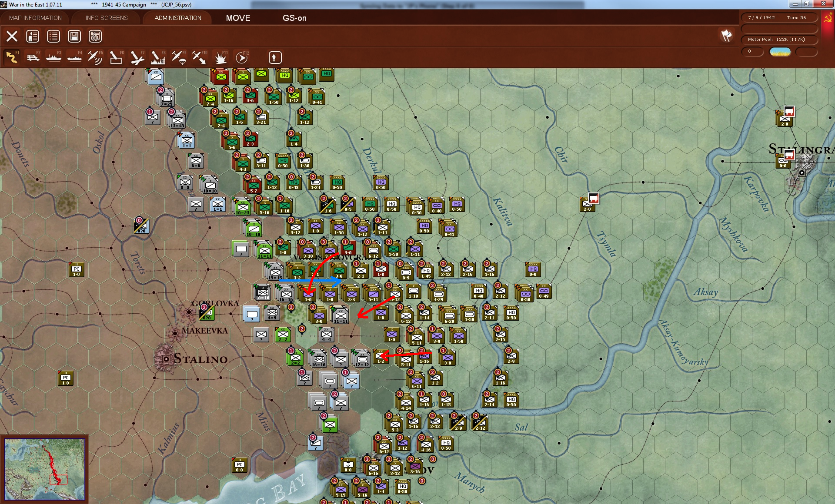The image size is (835, 504).
Task: Click the Motor Pool 122K (117K) readout
Action: 779,39
